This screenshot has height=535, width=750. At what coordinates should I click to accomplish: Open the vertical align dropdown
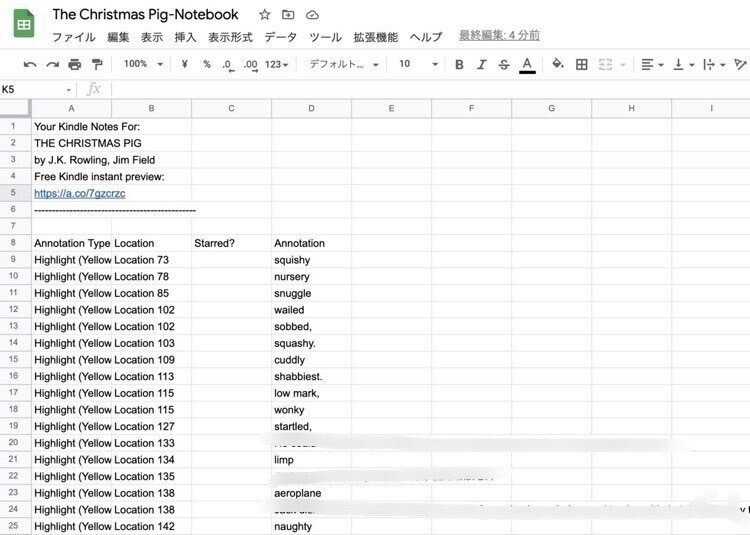coord(684,65)
